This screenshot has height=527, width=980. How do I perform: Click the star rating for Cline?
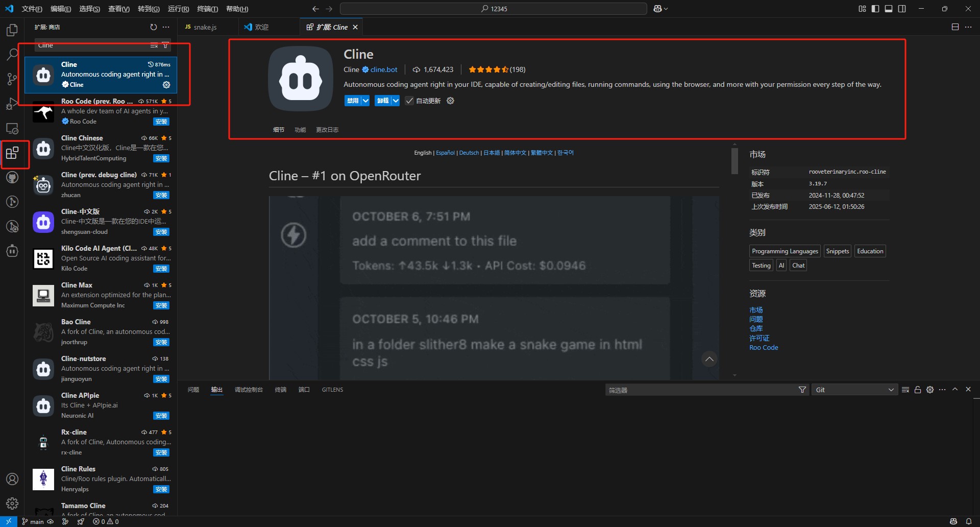pos(488,69)
